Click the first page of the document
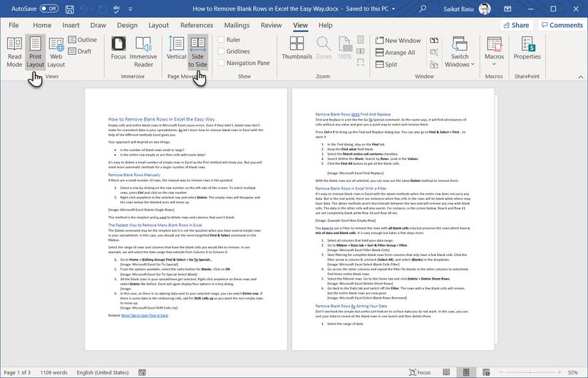 point(186,219)
